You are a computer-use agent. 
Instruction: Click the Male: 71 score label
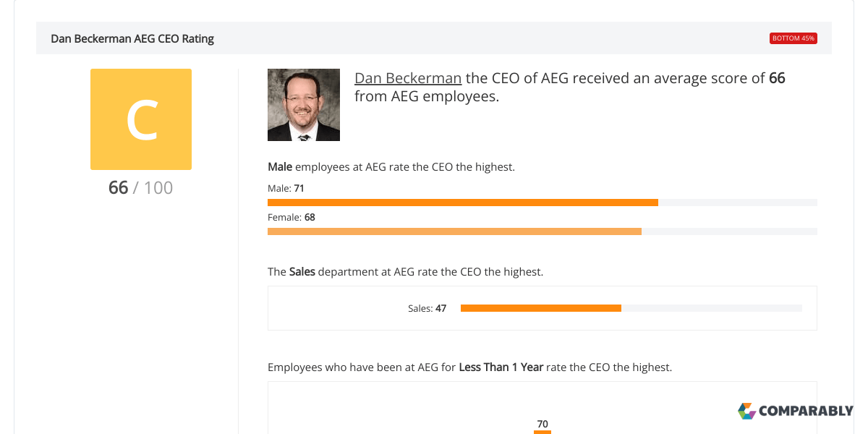coord(286,188)
